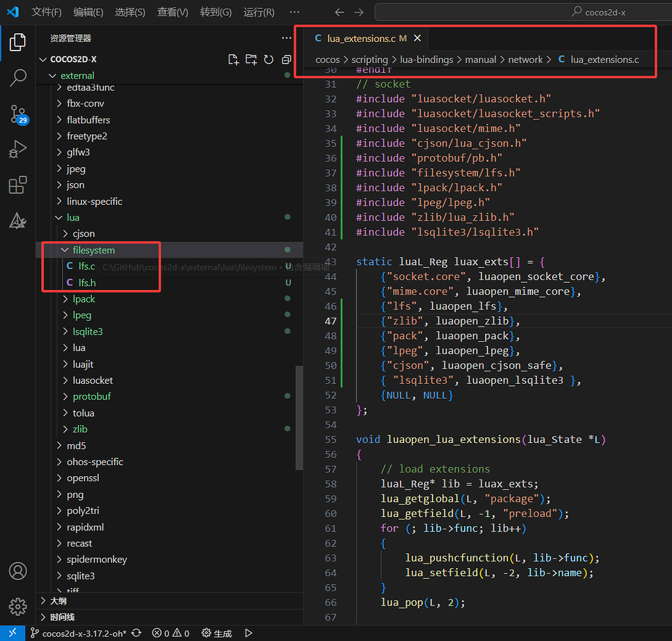Click the New File icon in Explorer

pos(234,59)
